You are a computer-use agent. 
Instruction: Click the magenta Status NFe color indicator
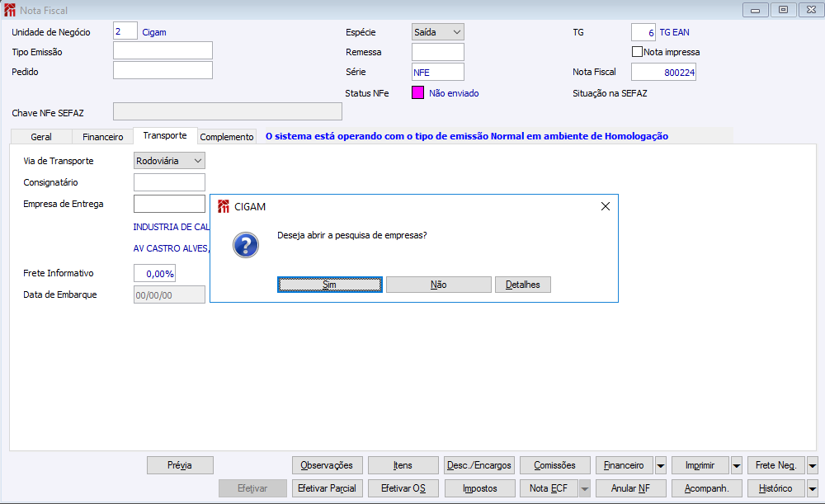(417, 92)
